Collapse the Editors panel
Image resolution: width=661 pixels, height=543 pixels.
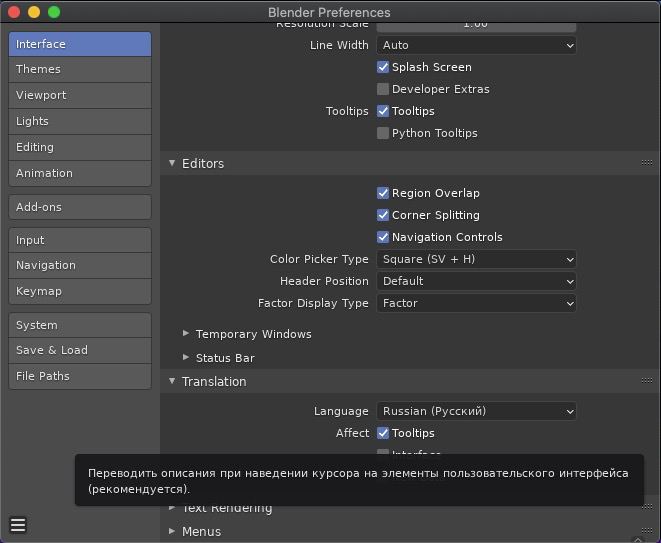(x=172, y=163)
